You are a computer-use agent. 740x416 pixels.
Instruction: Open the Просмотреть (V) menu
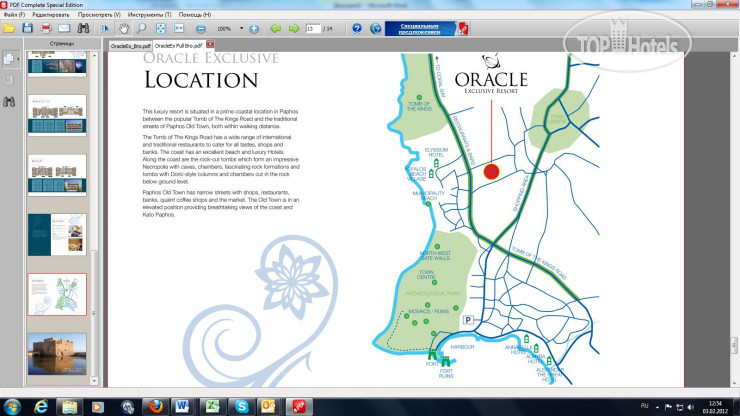tap(99, 15)
